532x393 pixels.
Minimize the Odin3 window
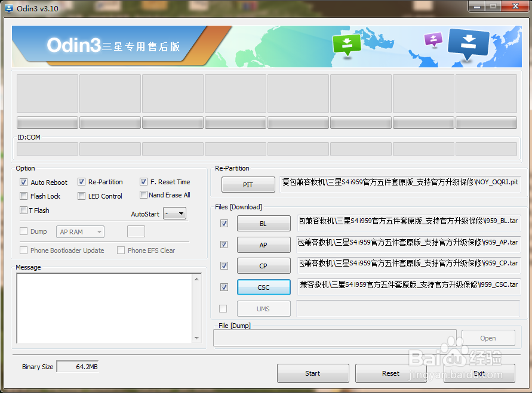[x=476, y=7]
